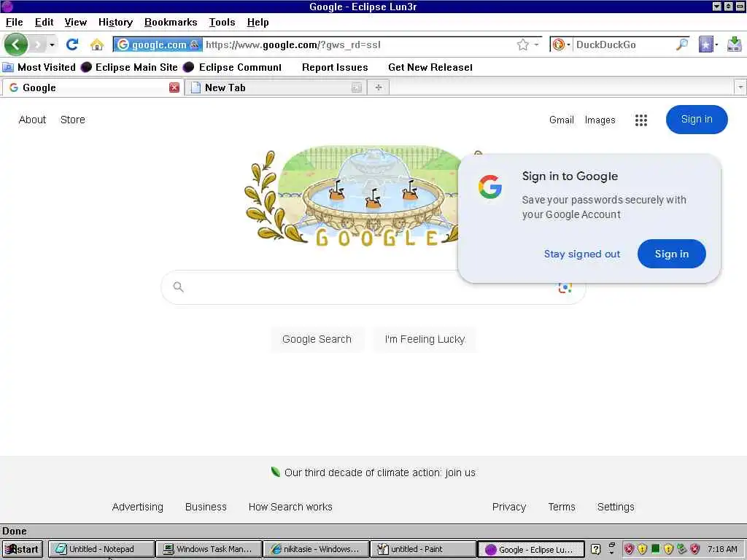Open the View menu
The width and height of the screenshot is (747, 560).
75,23
